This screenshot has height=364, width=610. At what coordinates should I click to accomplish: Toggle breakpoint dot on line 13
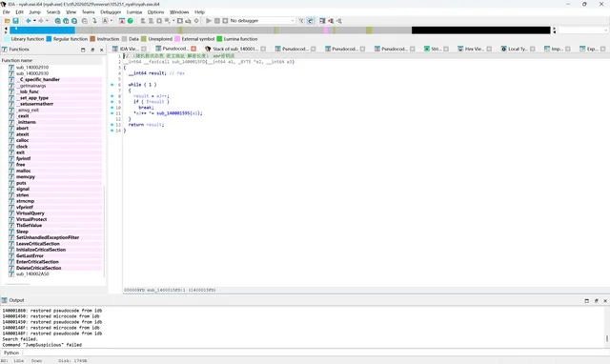[x=112, y=125]
